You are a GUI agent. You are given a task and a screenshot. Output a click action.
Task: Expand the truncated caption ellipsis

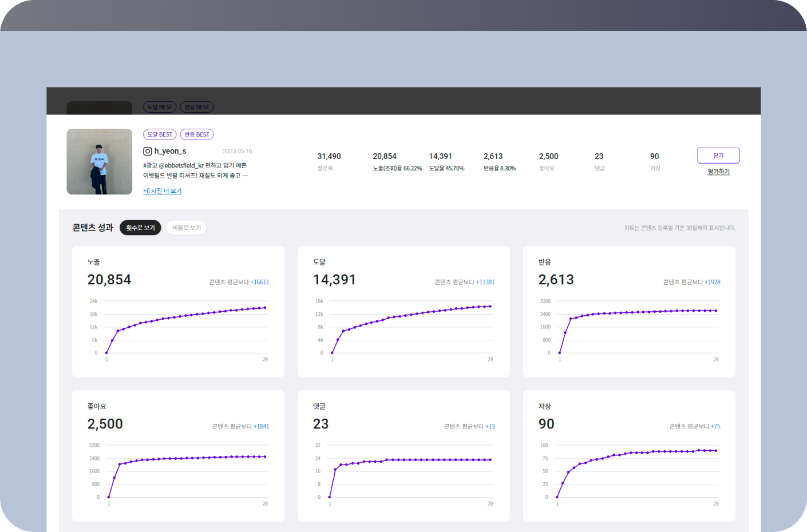coord(245,176)
